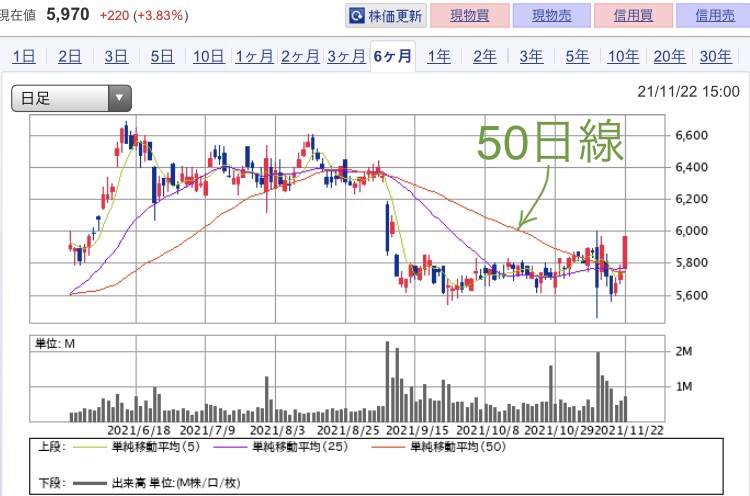Image resolution: width=750 pixels, height=496 pixels.
Task: Click the 日足 dropdown arrow
Action: [119, 98]
